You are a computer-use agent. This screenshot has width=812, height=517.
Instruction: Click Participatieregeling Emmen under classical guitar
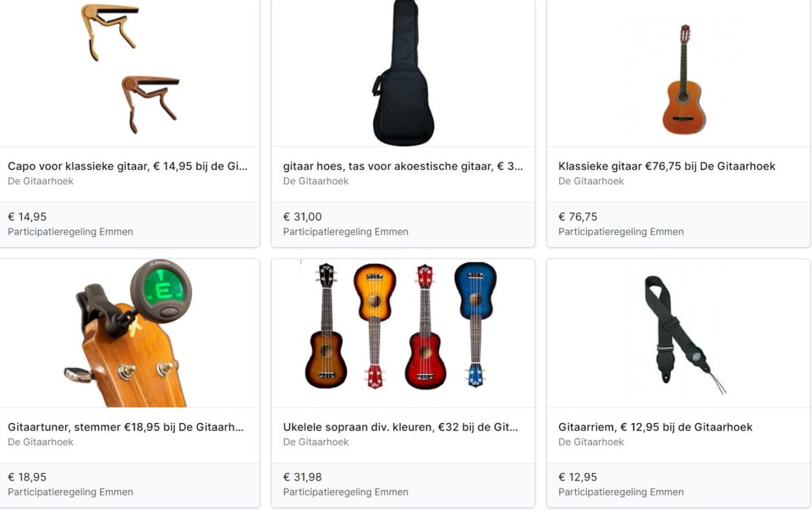621,231
